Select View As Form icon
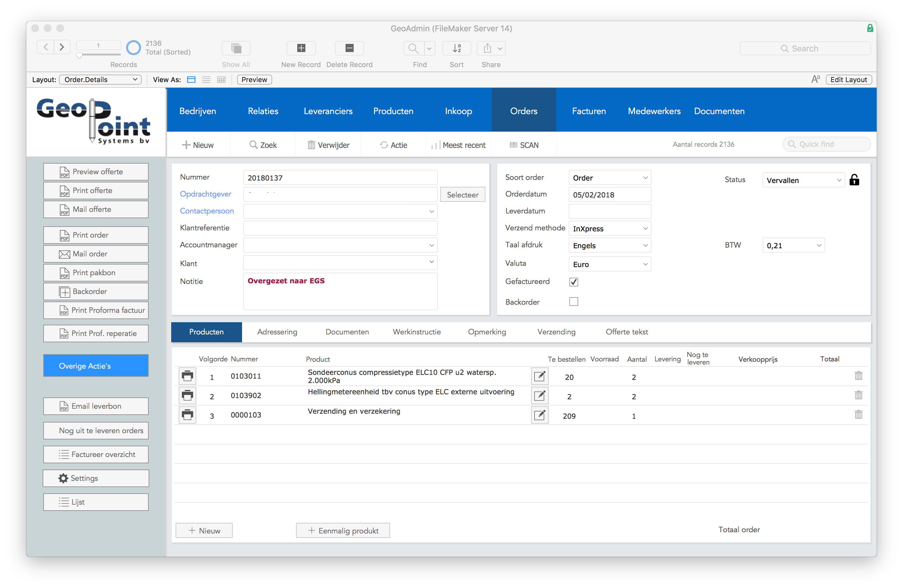 [x=191, y=80]
